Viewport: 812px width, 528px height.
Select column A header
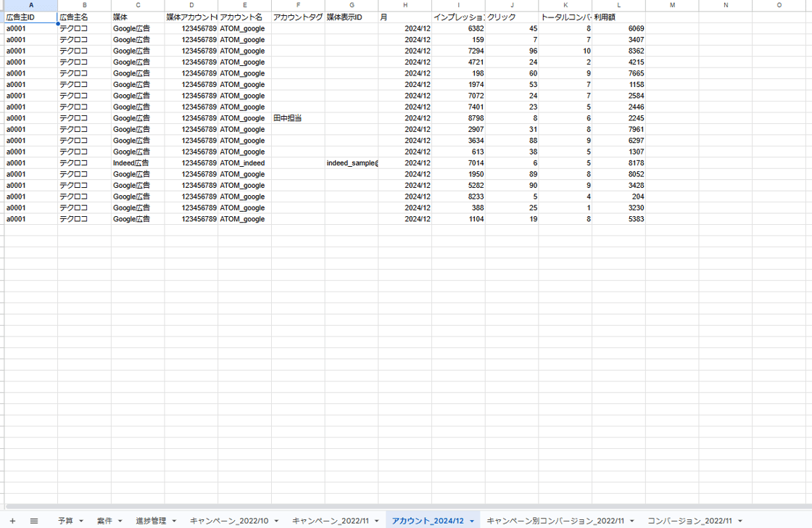pos(30,5)
